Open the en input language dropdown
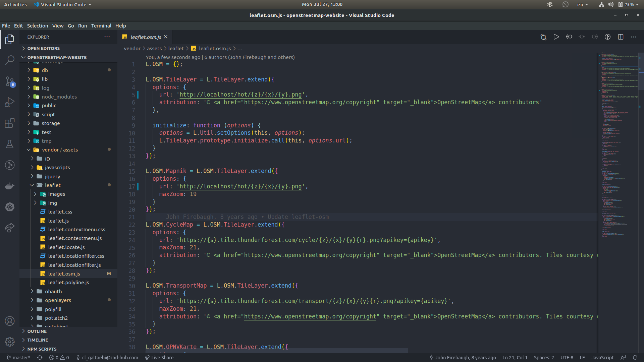The image size is (644, 362). pyautogui.click(x=583, y=4)
